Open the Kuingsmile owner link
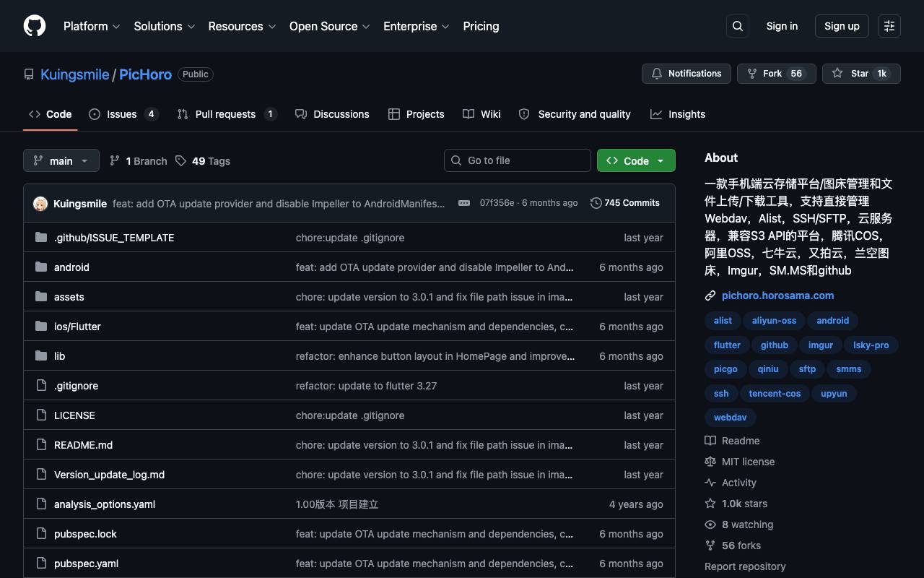 coord(75,74)
